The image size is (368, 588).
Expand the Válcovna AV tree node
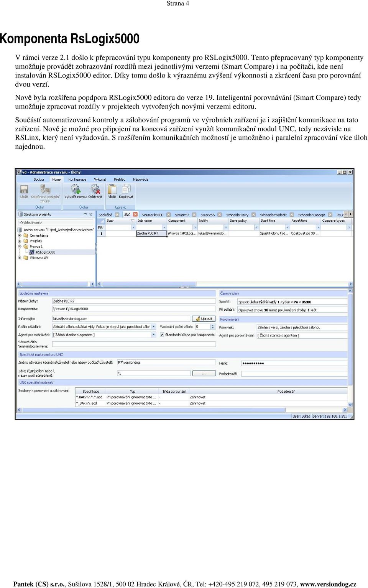(19, 258)
